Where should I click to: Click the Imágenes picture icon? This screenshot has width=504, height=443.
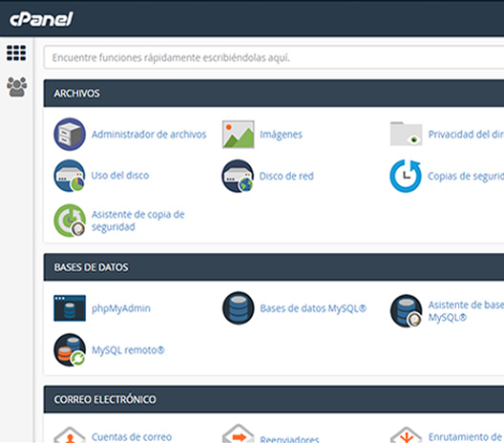click(x=239, y=135)
